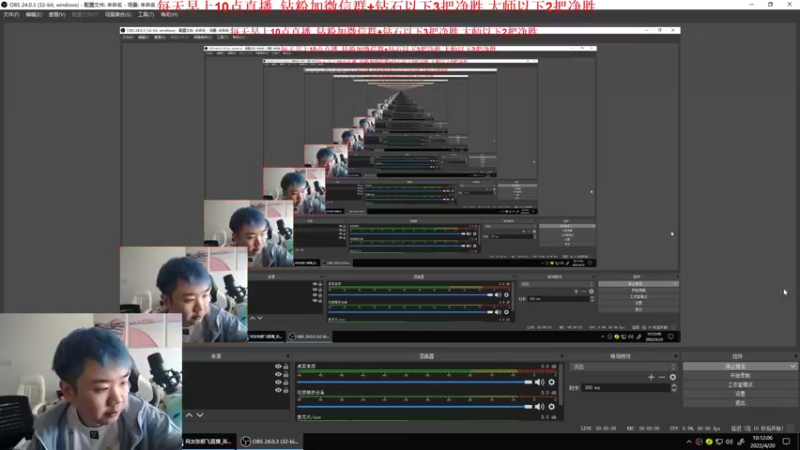Adjust the 视频捕获设备 volume slider
Viewport: 800px width, 450px height.
point(414,407)
